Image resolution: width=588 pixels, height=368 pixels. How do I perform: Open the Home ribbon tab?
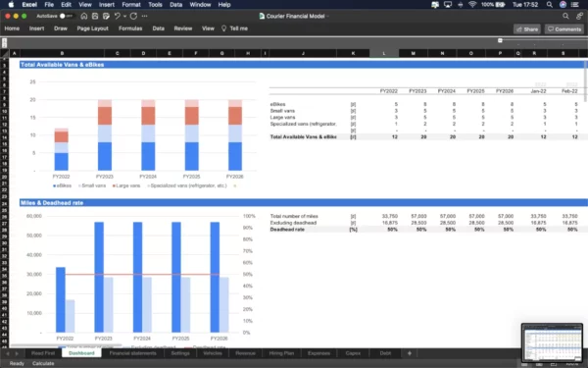[12, 28]
